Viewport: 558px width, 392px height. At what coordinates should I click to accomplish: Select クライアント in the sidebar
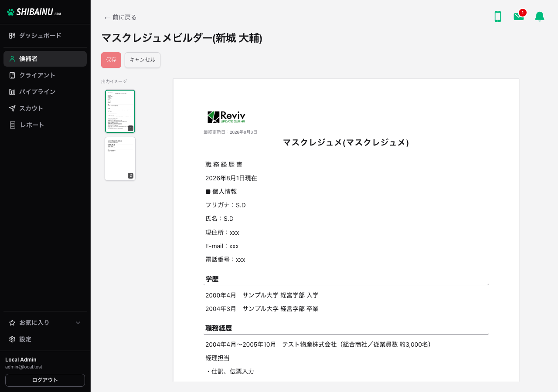coord(45,75)
